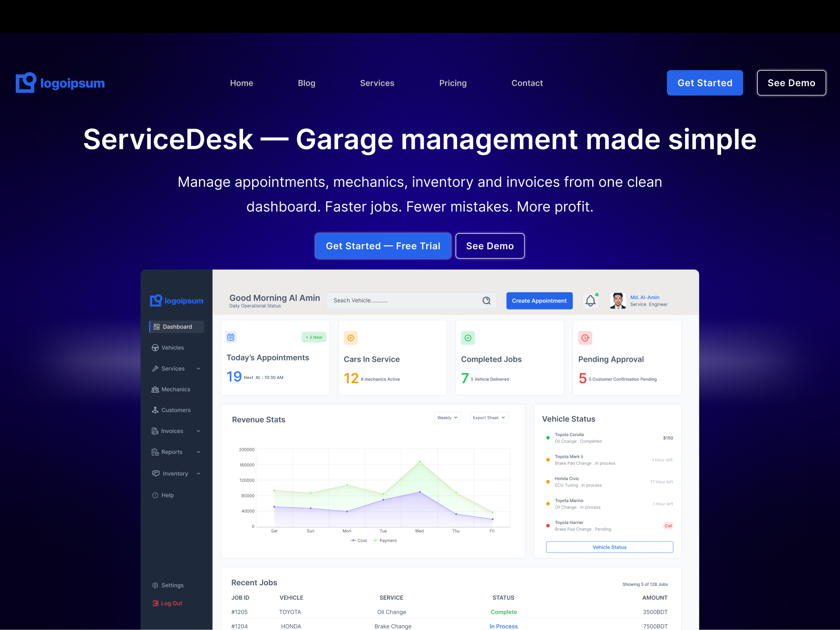The image size is (840, 630).
Task: Click the Vehicle Status button
Action: 609,547
